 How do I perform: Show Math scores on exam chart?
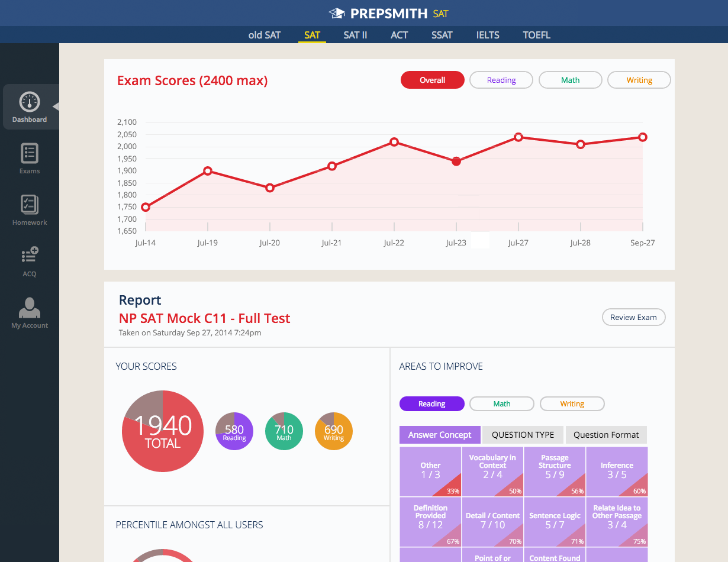[x=571, y=80]
